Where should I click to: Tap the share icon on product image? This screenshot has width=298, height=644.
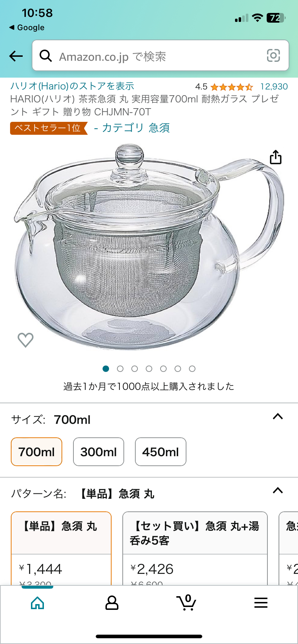tap(276, 157)
